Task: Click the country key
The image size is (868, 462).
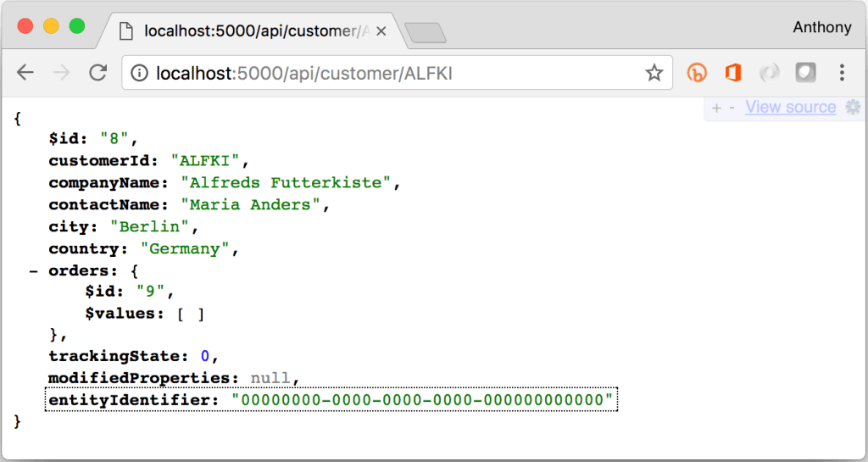Action: (84, 249)
